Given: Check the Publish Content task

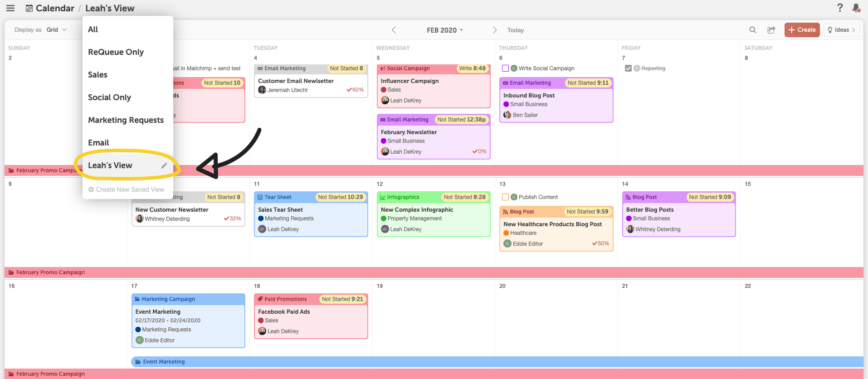Looking at the screenshot, I should (505, 197).
